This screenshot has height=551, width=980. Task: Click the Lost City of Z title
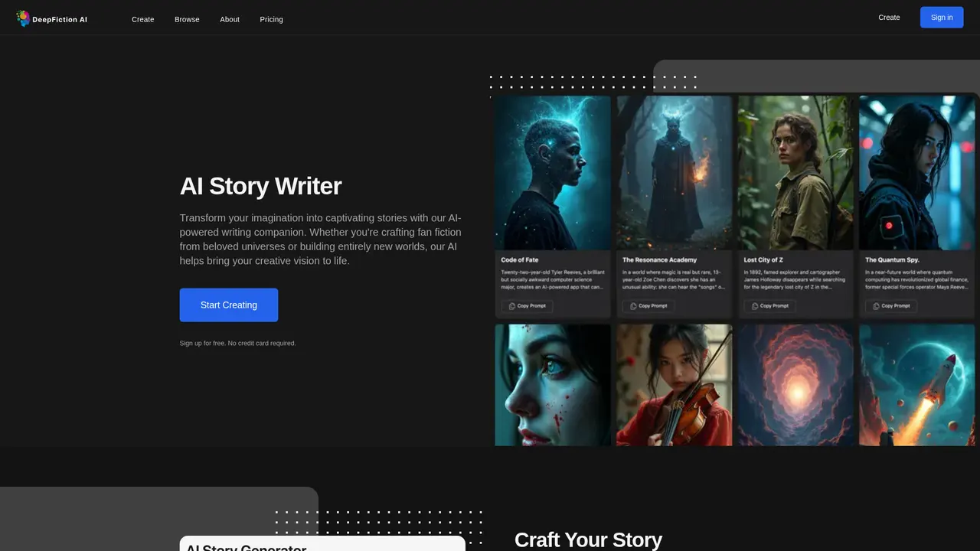[763, 260]
